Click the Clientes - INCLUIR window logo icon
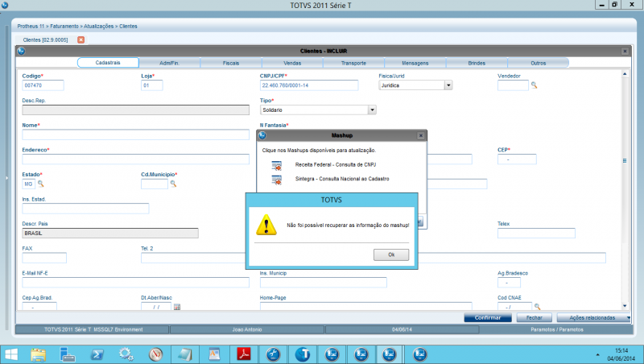Screen dimensions: 644x364 22,51
